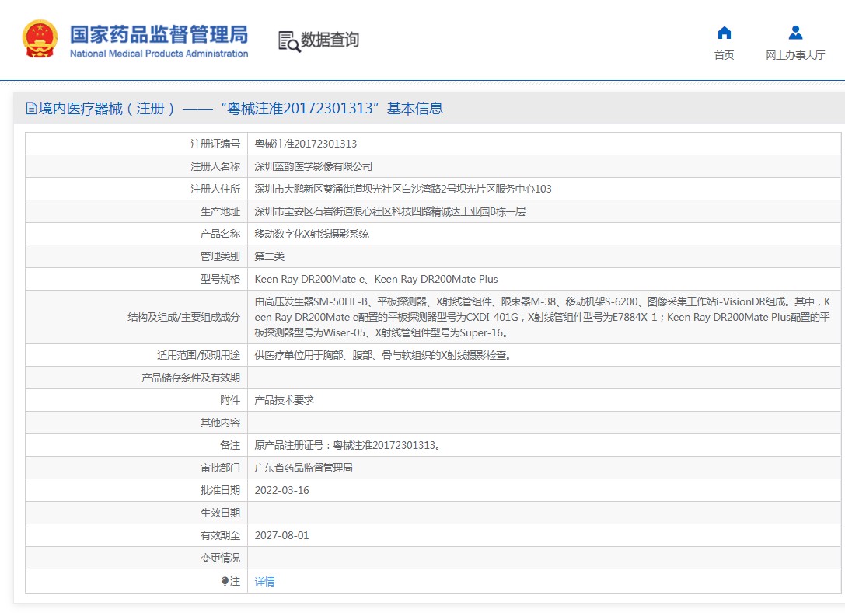The width and height of the screenshot is (845, 616).
Task: Click the 注册人住所 label
Action: [215, 189]
